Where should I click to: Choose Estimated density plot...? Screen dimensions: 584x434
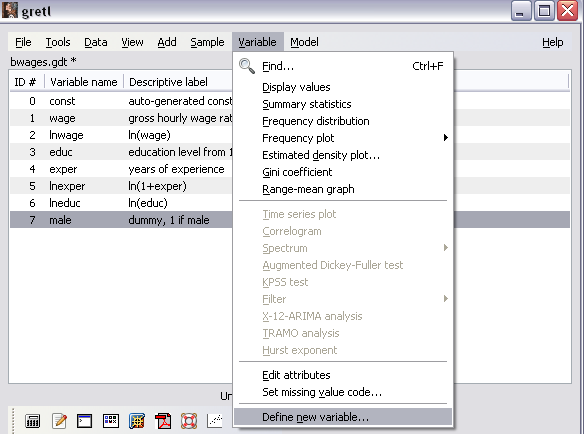click(x=343, y=155)
